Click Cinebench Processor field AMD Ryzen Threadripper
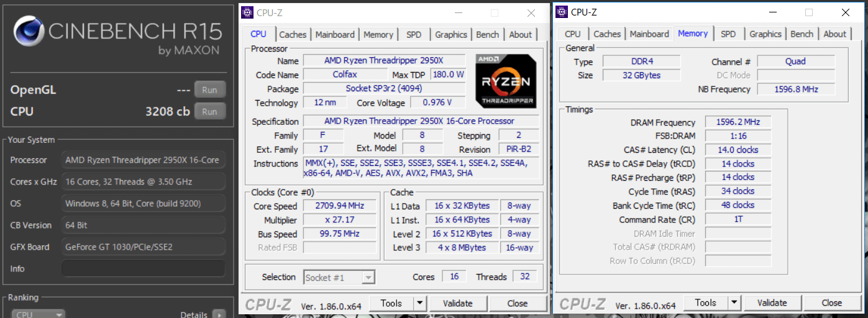The image size is (868, 318). click(143, 160)
